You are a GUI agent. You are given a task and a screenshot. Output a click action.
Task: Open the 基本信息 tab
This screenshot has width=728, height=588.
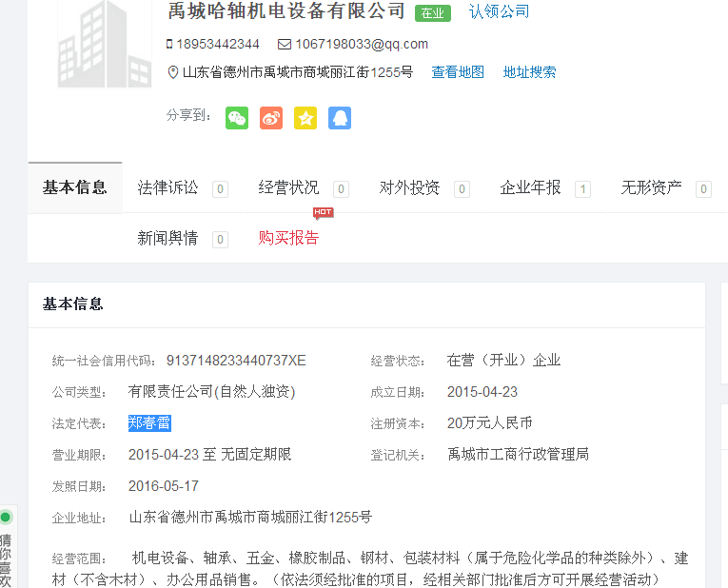pyautogui.click(x=75, y=187)
